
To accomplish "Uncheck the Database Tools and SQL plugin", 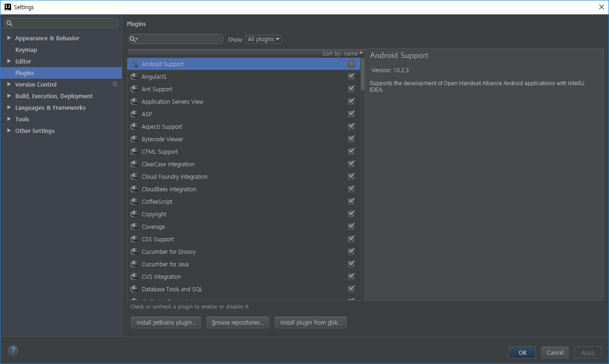I will [x=352, y=289].
